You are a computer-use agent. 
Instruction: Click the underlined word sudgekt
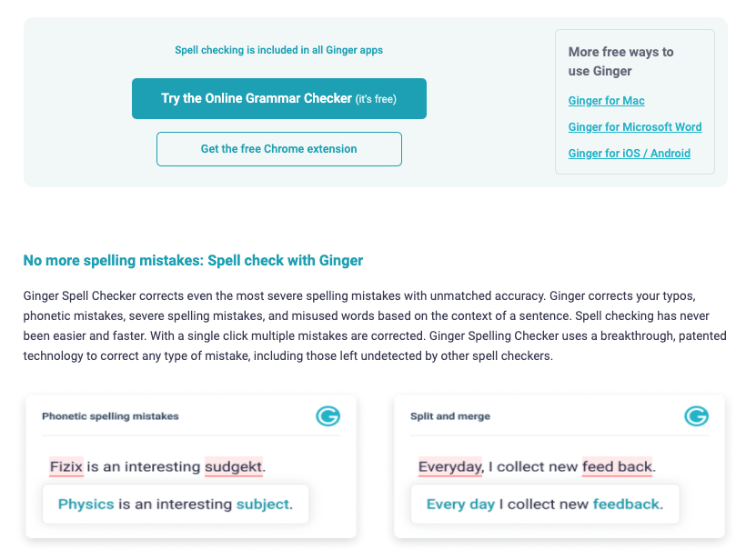point(234,466)
